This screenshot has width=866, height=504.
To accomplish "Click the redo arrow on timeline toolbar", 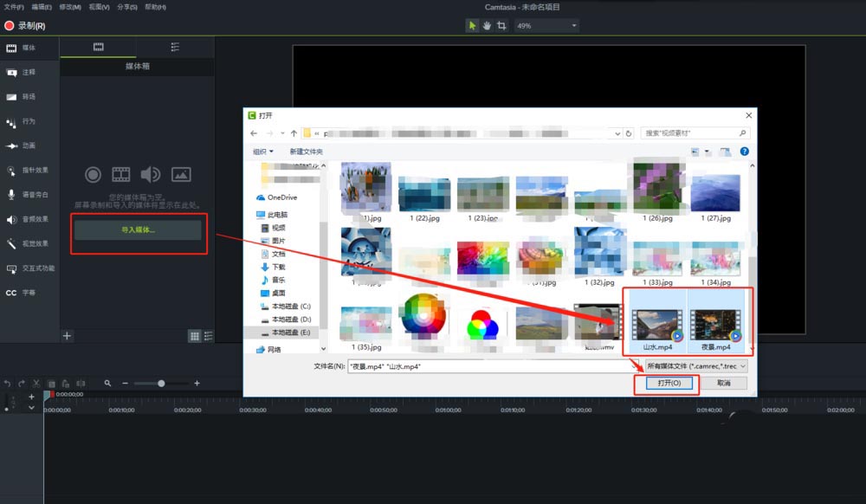I will point(22,383).
